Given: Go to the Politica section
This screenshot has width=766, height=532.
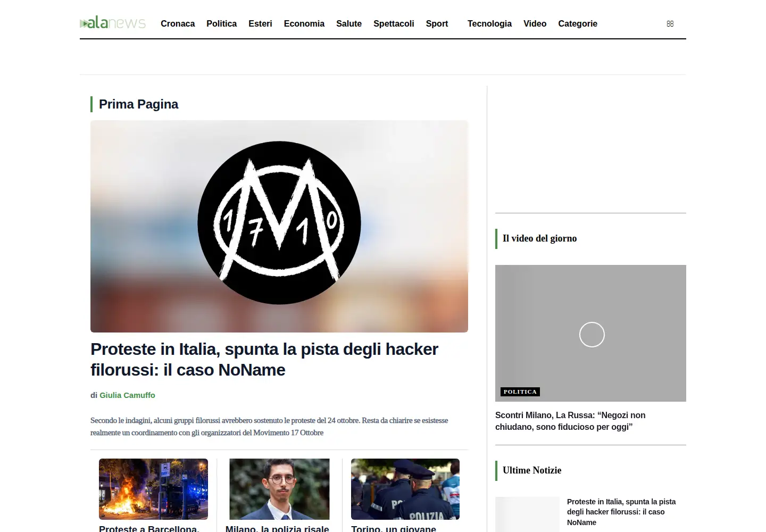Looking at the screenshot, I should click(221, 23).
